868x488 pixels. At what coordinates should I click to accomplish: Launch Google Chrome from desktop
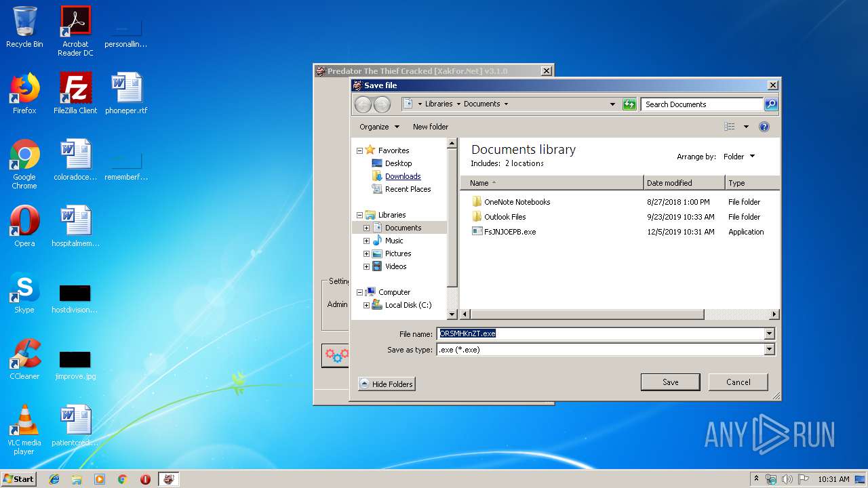click(24, 164)
